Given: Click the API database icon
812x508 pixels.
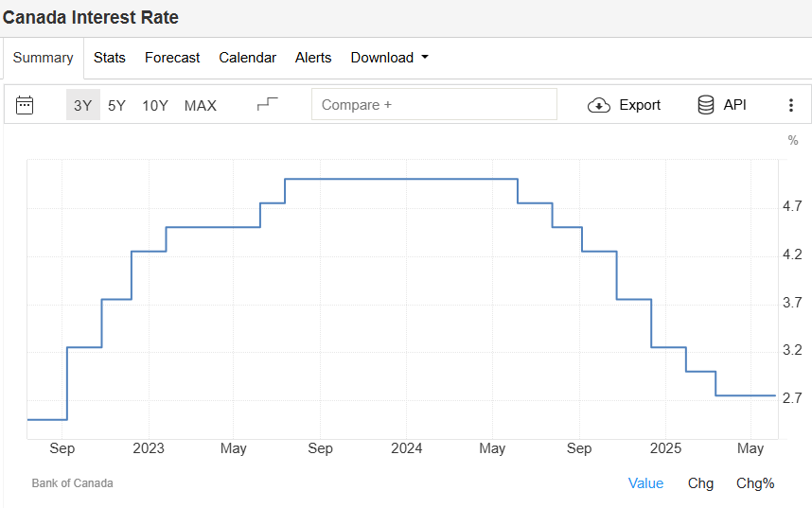Looking at the screenshot, I should coord(706,105).
